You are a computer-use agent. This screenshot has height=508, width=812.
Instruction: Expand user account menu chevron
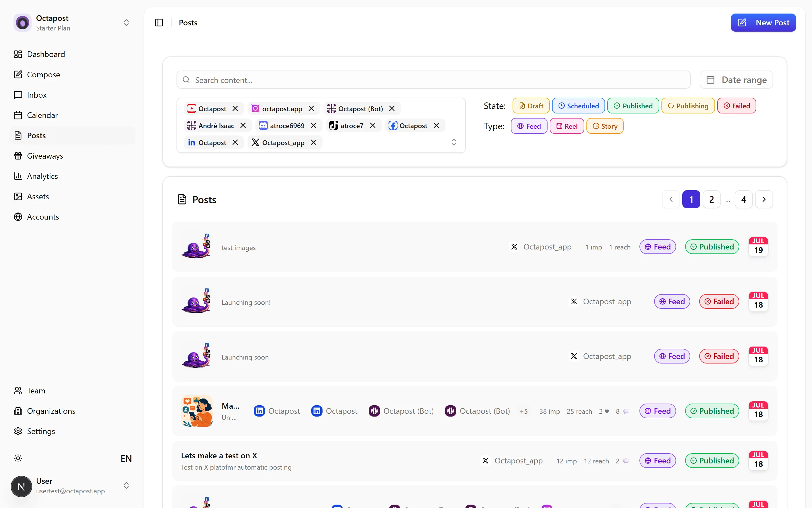126,485
